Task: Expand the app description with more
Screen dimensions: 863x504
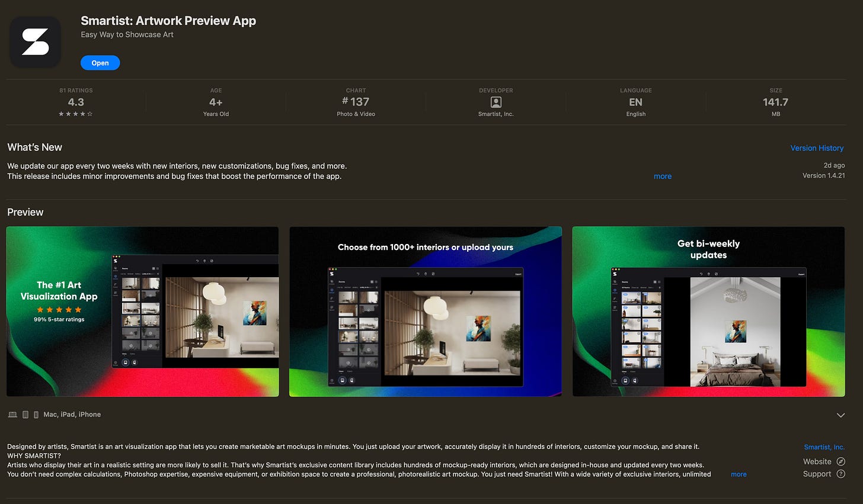Action: [739, 474]
